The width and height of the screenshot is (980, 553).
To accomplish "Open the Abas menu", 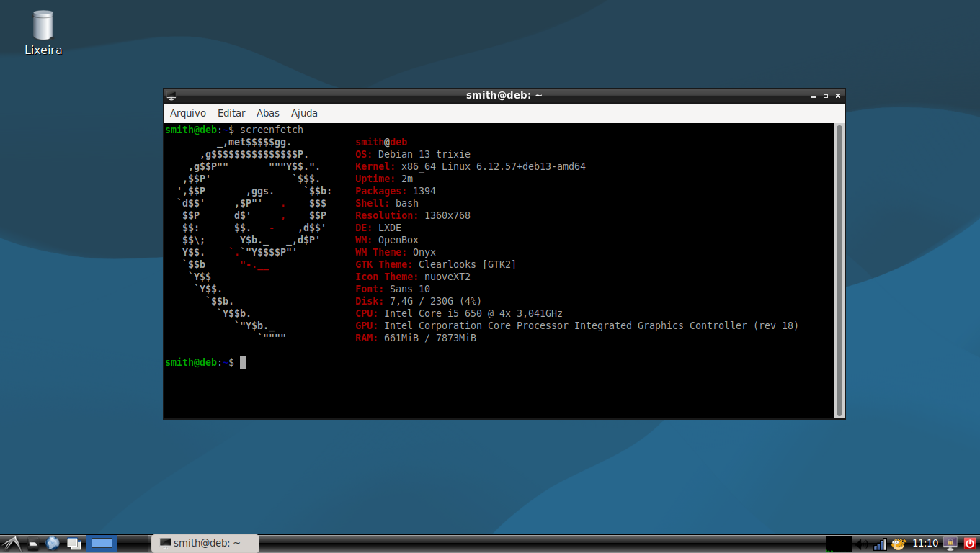I will (268, 113).
